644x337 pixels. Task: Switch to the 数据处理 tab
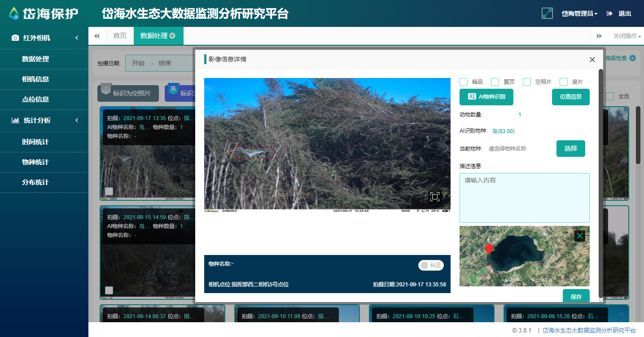(158, 36)
